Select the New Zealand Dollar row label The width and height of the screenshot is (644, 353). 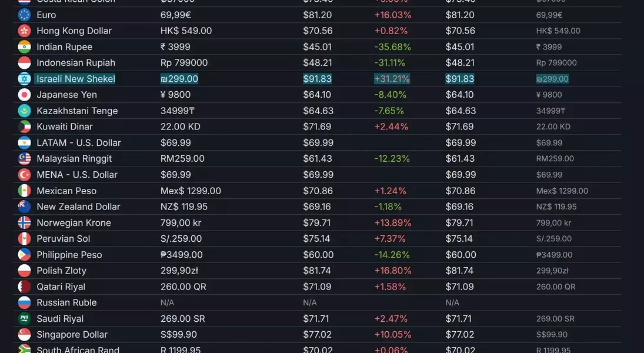pos(78,207)
